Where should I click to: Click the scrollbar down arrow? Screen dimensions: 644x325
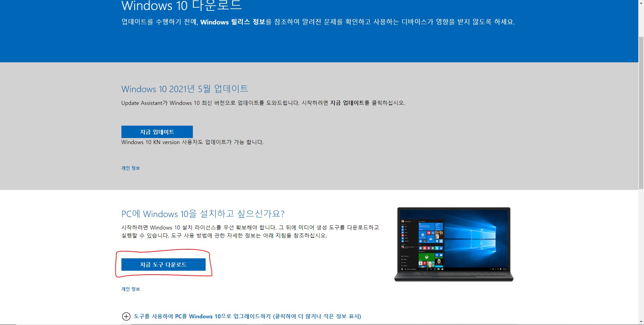tap(641, 322)
